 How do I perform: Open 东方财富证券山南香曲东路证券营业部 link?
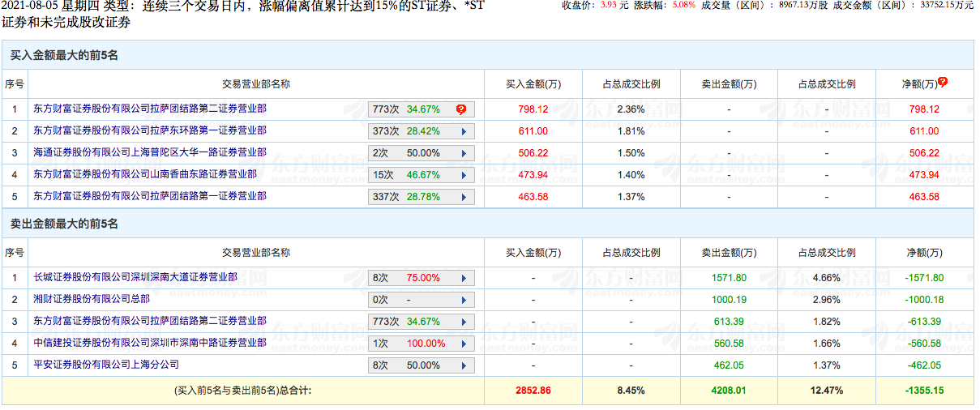coord(145,174)
